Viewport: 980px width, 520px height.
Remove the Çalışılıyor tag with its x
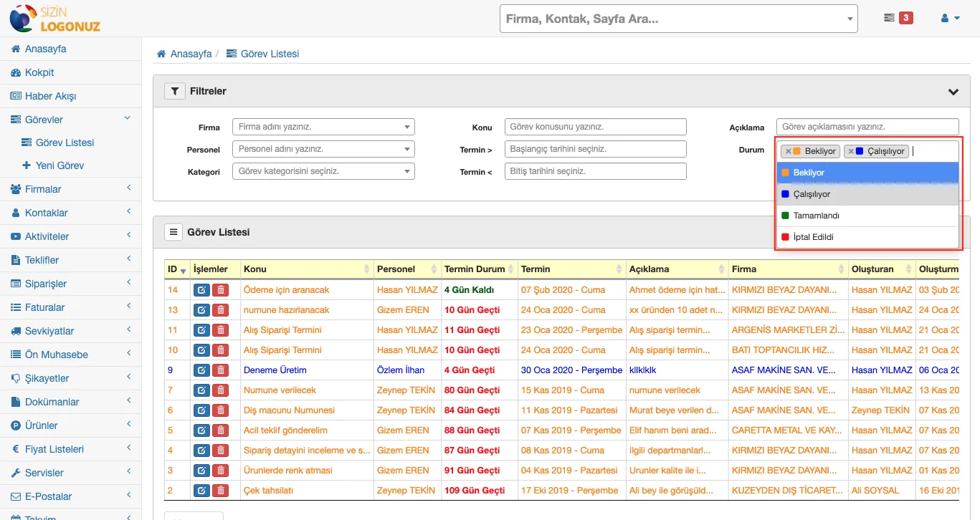[x=851, y=151]
